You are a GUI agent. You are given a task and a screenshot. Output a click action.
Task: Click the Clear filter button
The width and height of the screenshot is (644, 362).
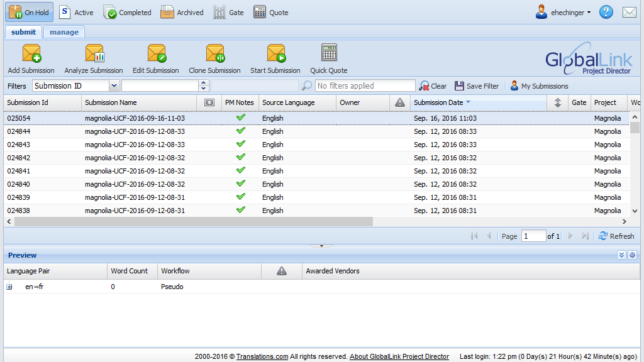[x=433, y=86]
